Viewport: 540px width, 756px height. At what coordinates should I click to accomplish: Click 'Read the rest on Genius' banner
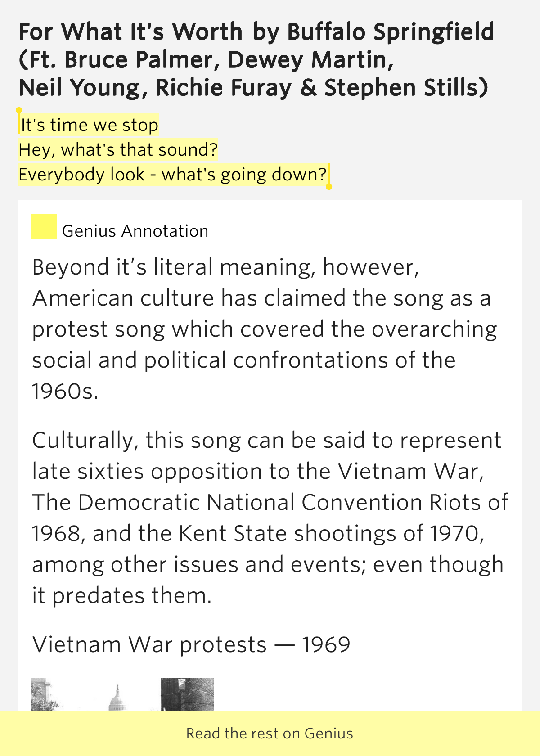pos(270,733)
